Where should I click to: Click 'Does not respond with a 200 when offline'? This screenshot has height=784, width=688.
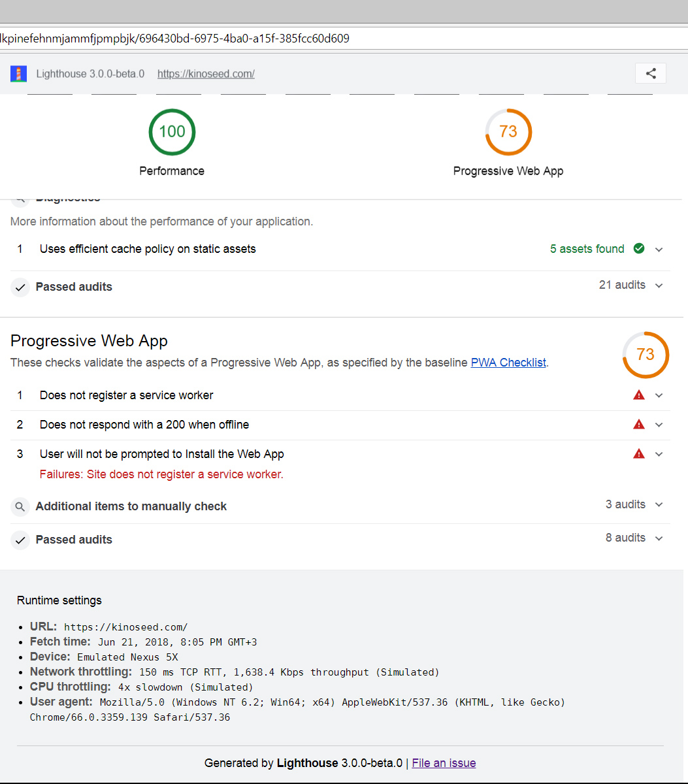click(x=144, y=425)
